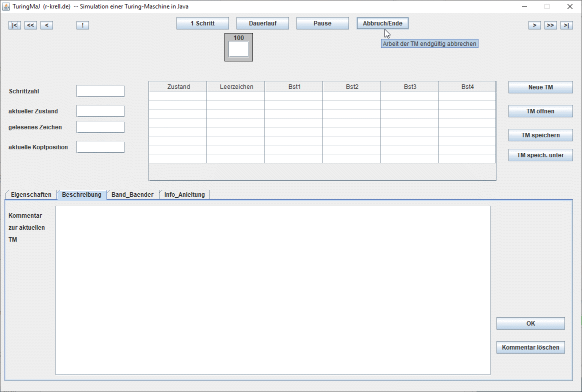Open the Band_Baender tab
Screen dimensions: 582x392
pyautogui.click(x=133, y=195)
